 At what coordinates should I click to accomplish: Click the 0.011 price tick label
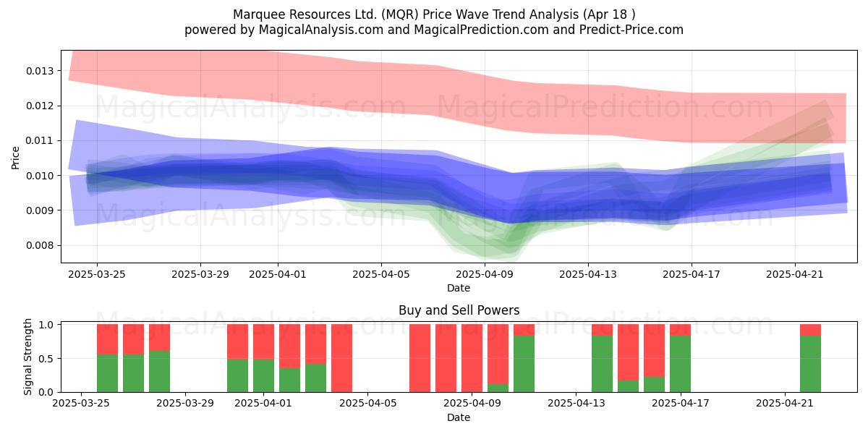pos(39,140)
